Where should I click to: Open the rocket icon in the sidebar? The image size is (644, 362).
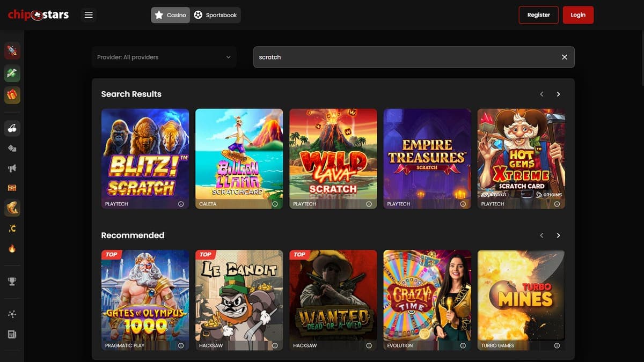pos(12,50)
